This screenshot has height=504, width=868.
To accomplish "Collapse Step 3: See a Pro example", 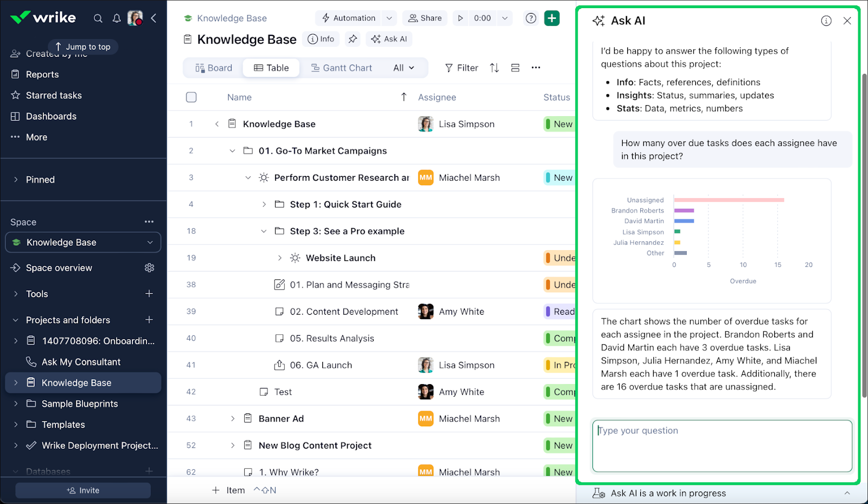I will point(264,231).
